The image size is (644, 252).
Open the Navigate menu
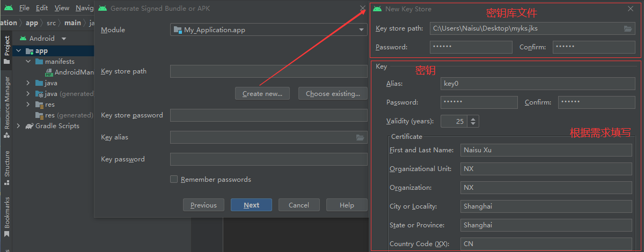click(x=84, y=8)
